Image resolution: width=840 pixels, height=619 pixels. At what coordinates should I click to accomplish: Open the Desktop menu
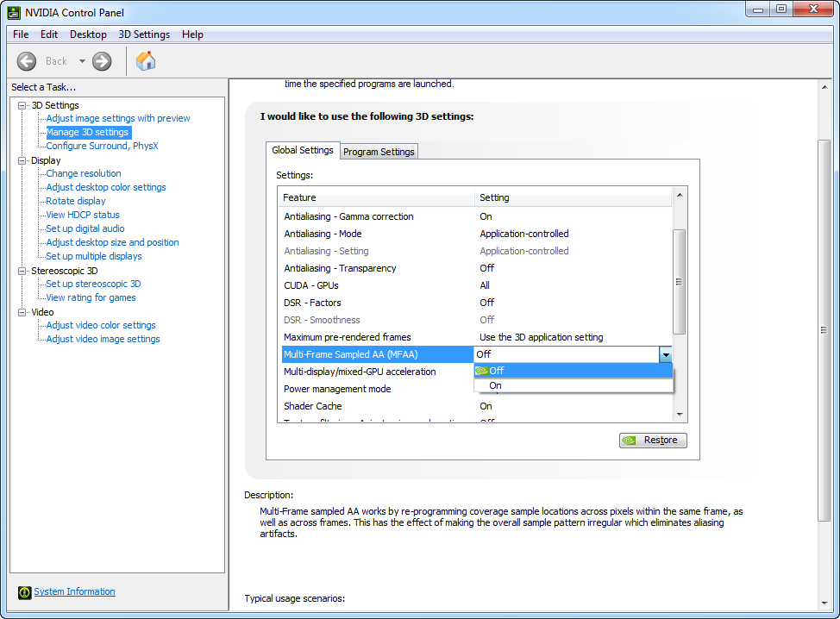pyautogui.click(x=88, y=34)
